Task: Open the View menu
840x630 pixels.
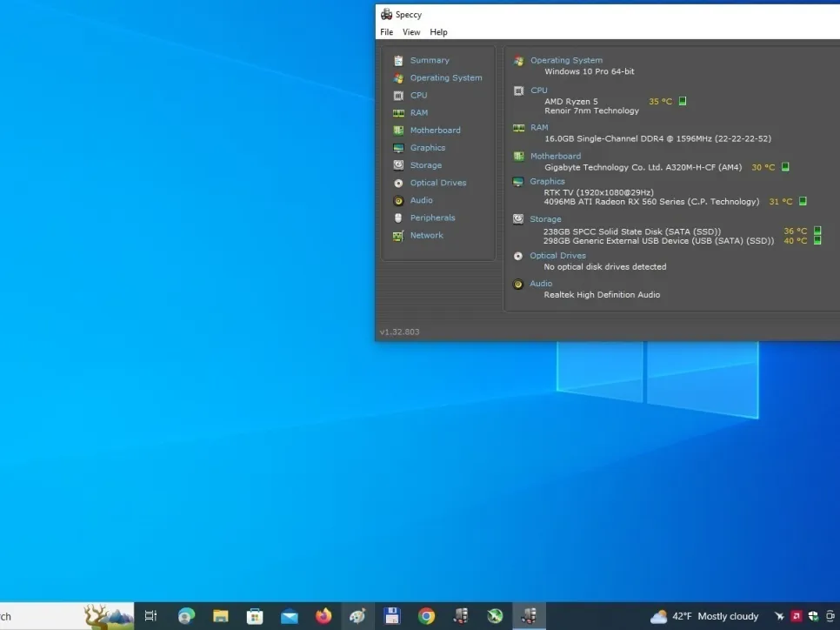Action: pos(411,32)
